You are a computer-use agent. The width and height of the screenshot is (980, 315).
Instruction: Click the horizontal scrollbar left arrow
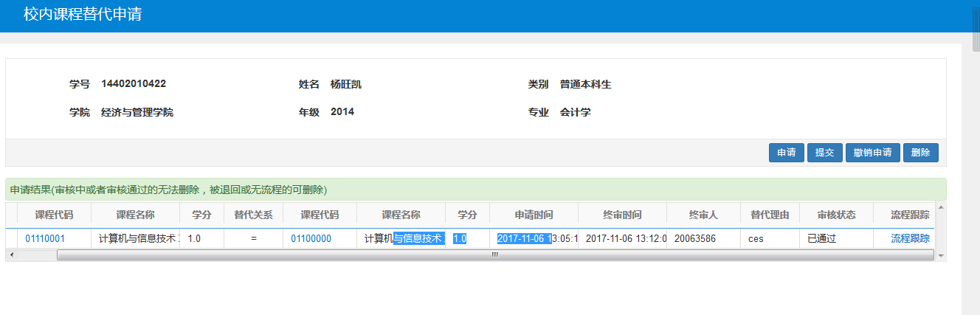point(12,255)
